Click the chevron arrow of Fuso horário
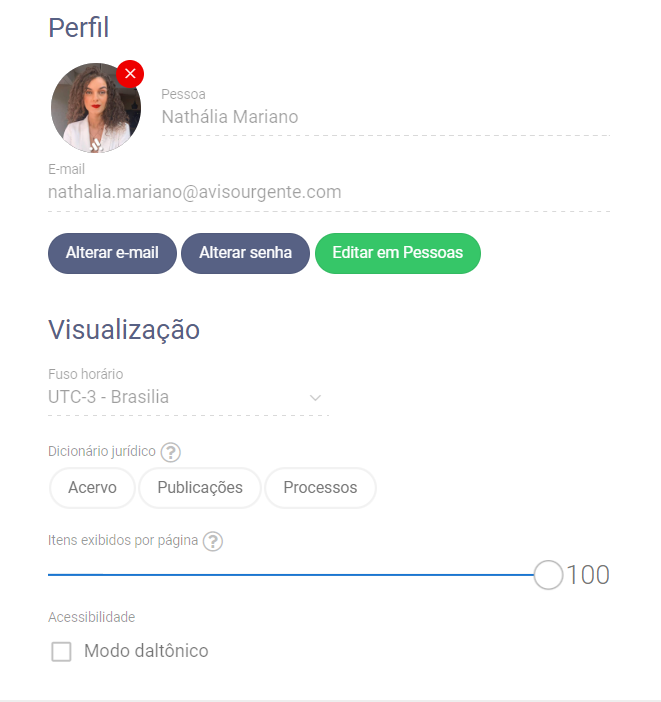661x702 pixels. pos(315,398)
